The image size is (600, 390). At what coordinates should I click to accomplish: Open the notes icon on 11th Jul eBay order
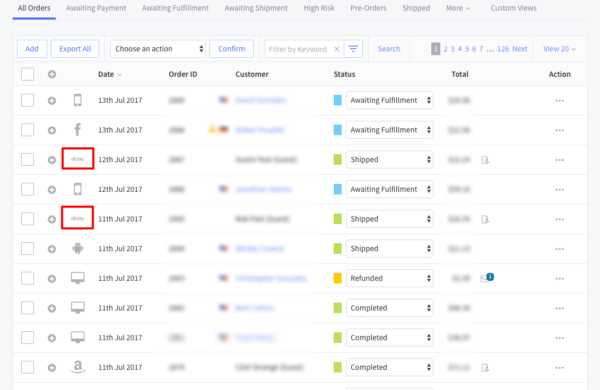point(485,219)
